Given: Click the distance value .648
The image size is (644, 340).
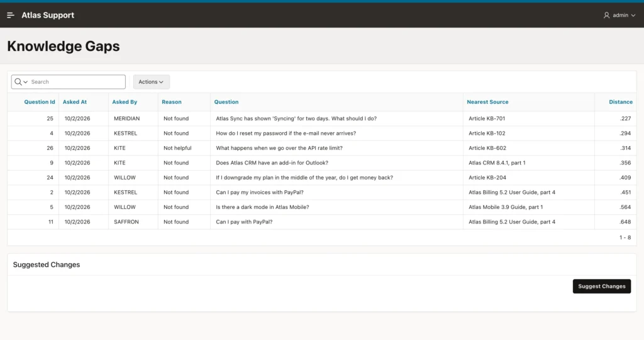Looking at the screenshot, I should tap(625, 222).
